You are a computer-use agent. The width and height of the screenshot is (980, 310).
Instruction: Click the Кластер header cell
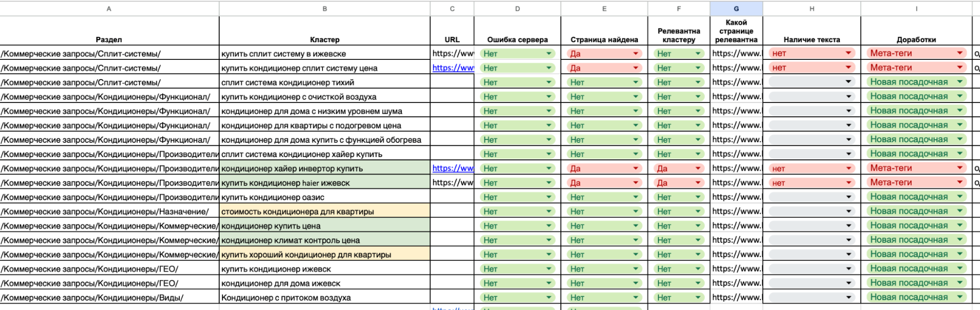coord(325,31)
